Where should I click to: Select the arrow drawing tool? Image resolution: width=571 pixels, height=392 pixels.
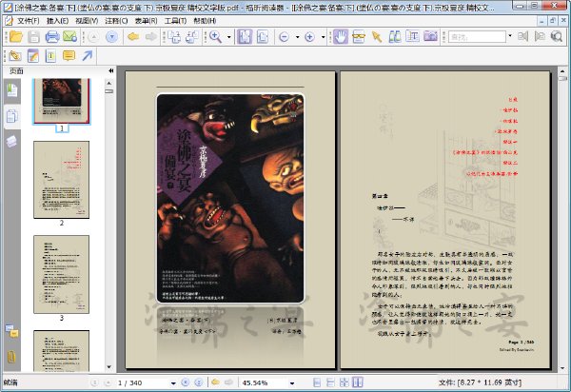point(87,56)
